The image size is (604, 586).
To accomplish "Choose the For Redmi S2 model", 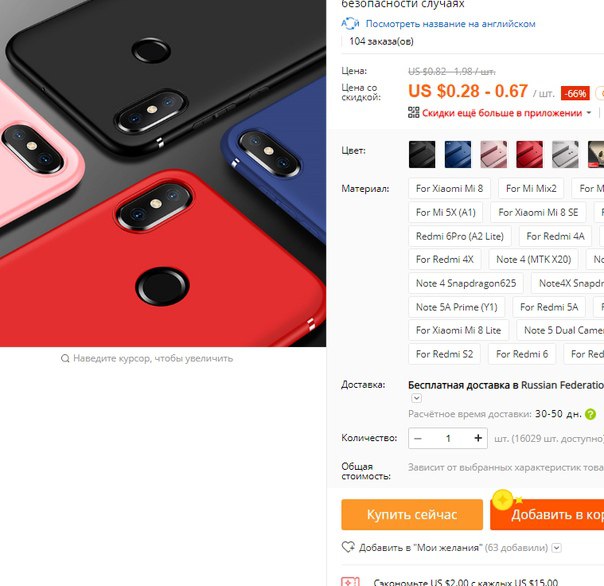I will (444, 354).
